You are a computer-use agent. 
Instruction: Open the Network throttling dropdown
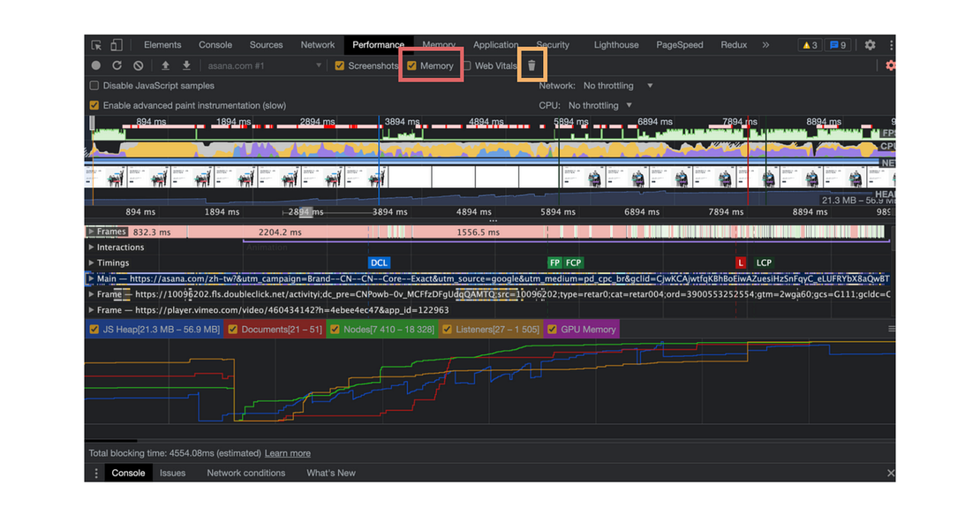point(617,86)
